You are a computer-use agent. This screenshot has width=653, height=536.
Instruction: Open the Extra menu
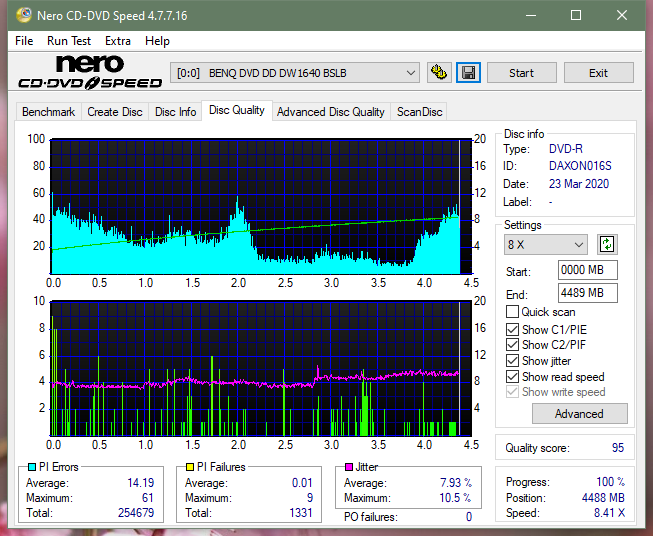(x=118, y=41)
